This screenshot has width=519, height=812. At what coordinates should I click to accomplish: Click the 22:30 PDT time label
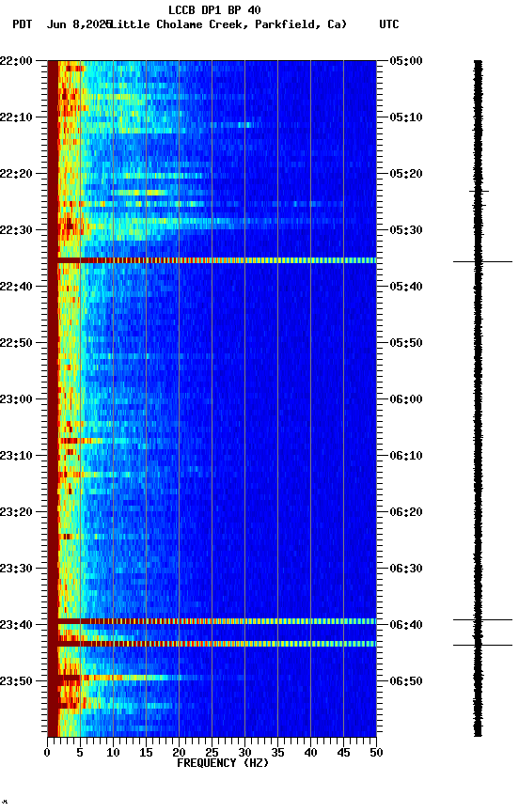coord(16,230)
